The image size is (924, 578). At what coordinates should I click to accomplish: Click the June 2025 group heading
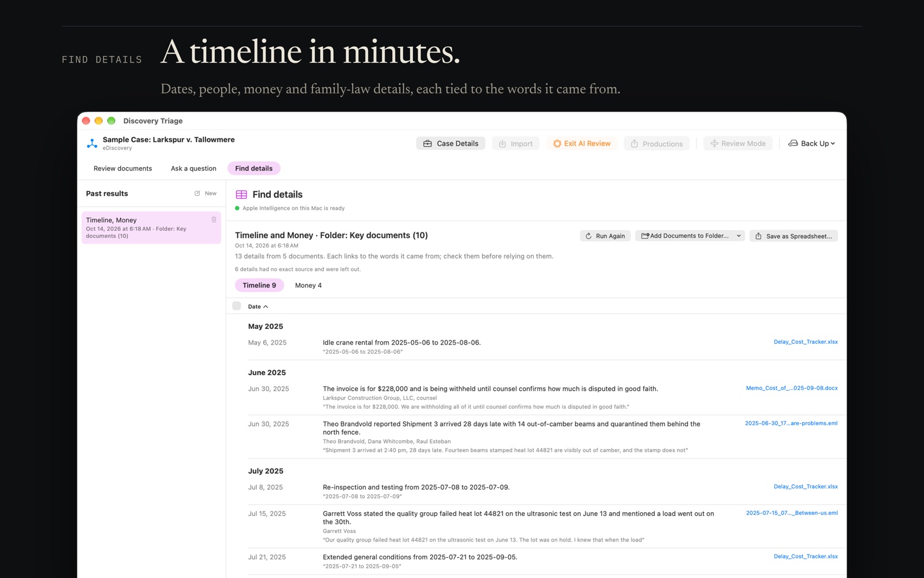click(267, 373)
